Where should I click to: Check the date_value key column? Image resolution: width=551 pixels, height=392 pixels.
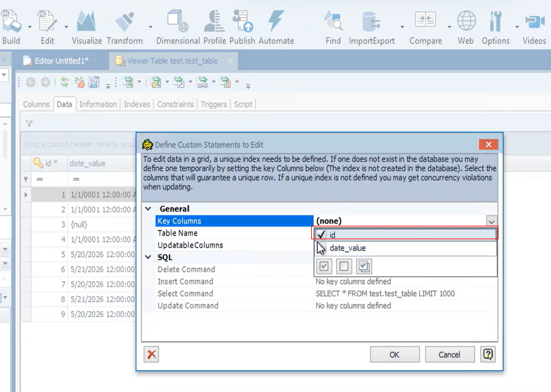321,248
